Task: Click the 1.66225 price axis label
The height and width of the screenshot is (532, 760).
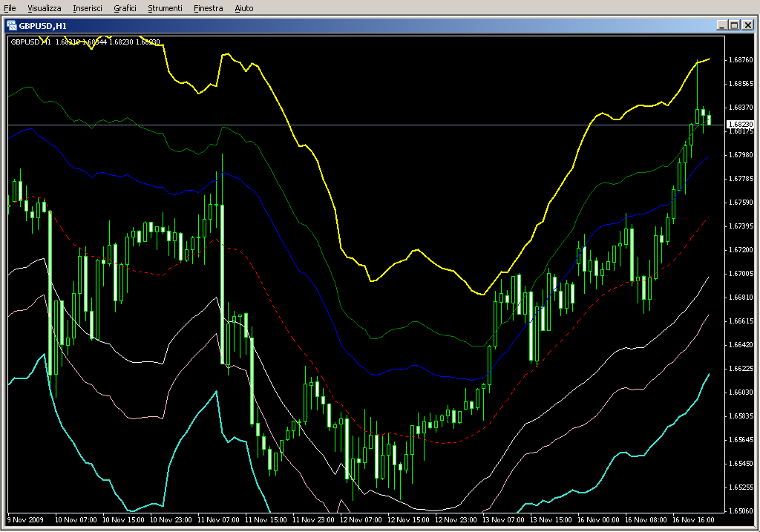Action: pyautogui.click(x=741, y=369)
